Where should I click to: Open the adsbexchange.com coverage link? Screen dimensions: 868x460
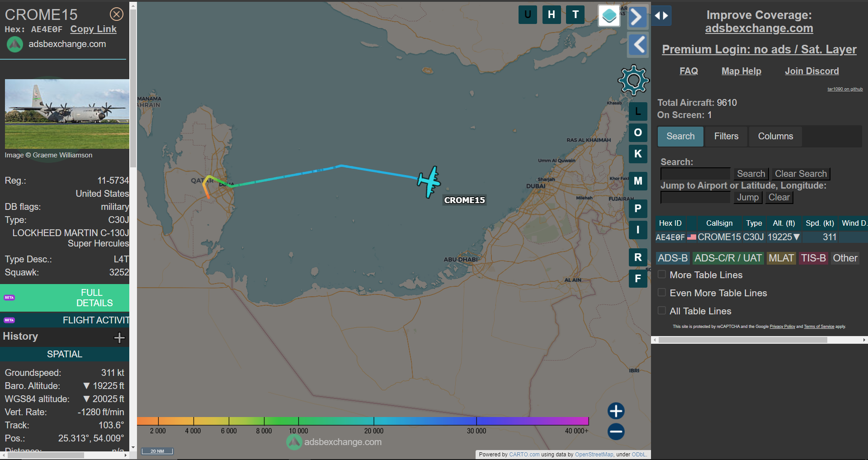[759, 28]
